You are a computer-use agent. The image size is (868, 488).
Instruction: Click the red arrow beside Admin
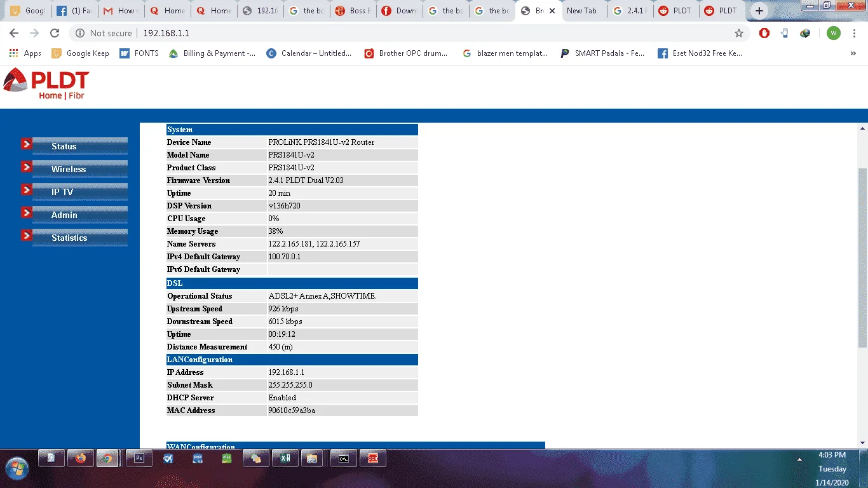click(x=26, y=213)
